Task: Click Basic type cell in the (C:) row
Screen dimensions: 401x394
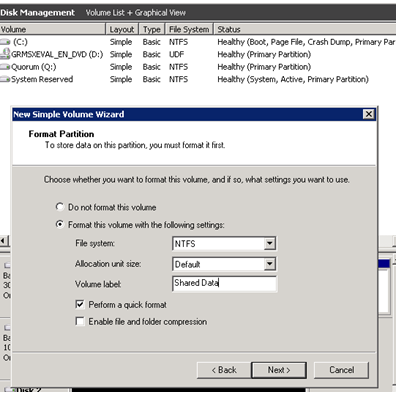Action: 152,42
